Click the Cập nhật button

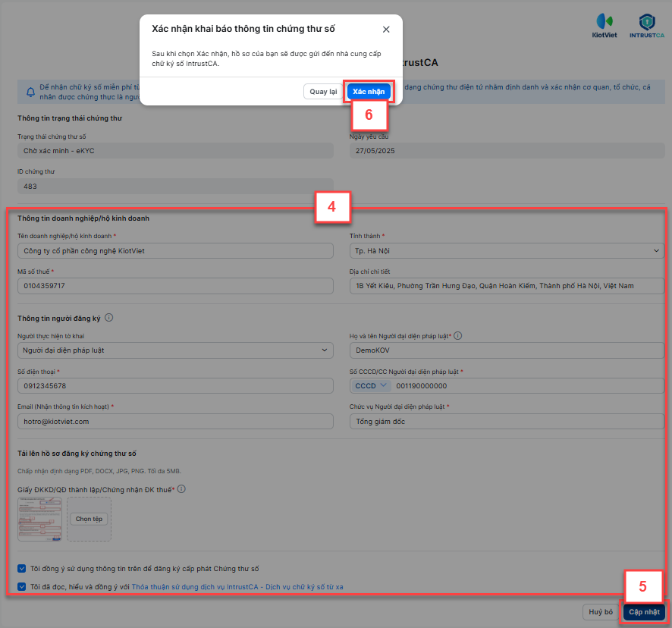(x=644, y=612)
